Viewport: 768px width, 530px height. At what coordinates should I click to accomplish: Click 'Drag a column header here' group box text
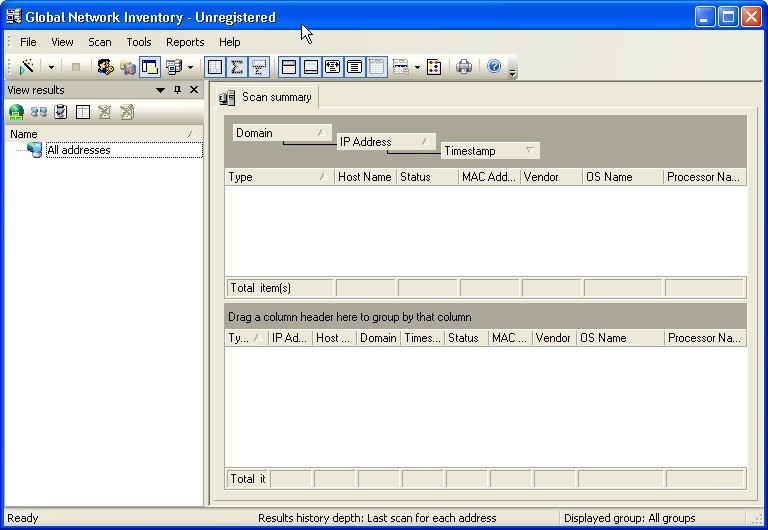pos(350,317)
